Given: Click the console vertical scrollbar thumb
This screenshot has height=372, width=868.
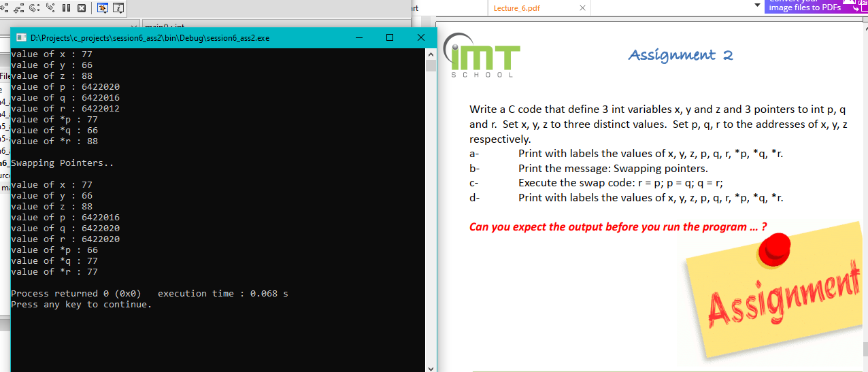Looking at the screenshot, I should (430, 66).
